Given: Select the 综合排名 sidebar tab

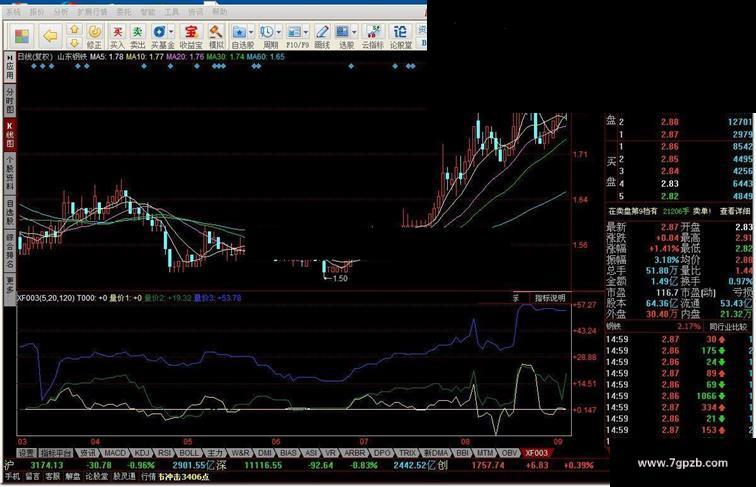Looking at the screenshot, I should pyautogui.click(x=10, y=251).
